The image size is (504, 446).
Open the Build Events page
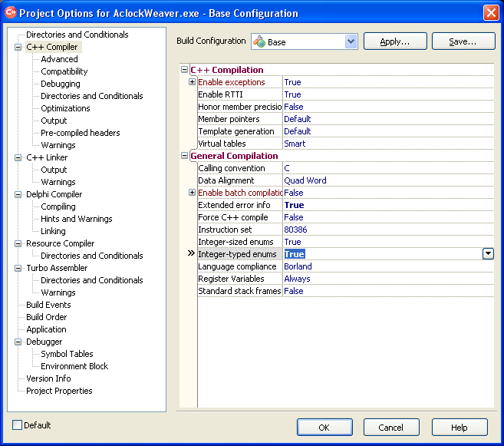[x=48, y=305]
